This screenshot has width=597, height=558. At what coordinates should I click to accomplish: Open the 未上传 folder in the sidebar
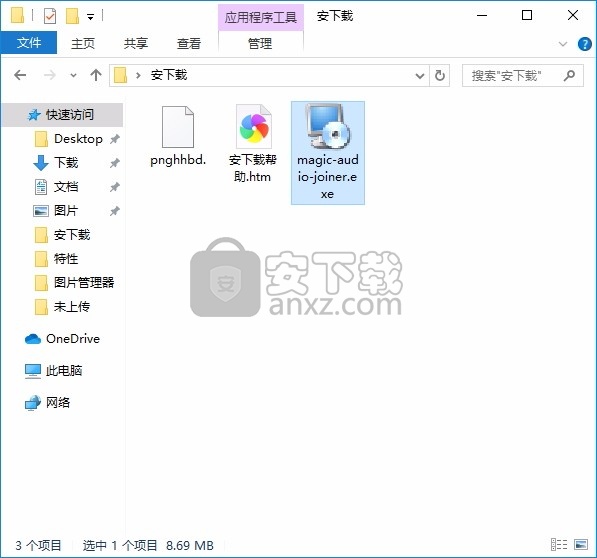(71, 306)
